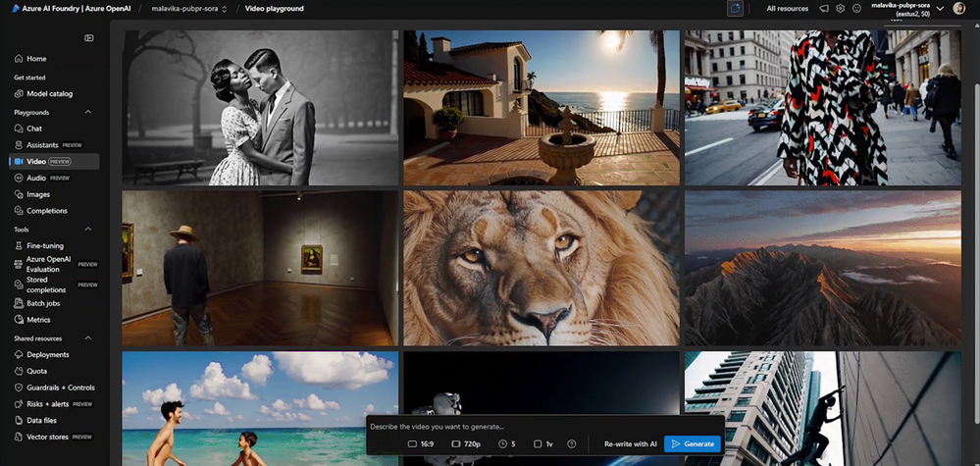Click the help question mark icon
The height and width of the screenshot is (466, 980).
tap(572, 444)
